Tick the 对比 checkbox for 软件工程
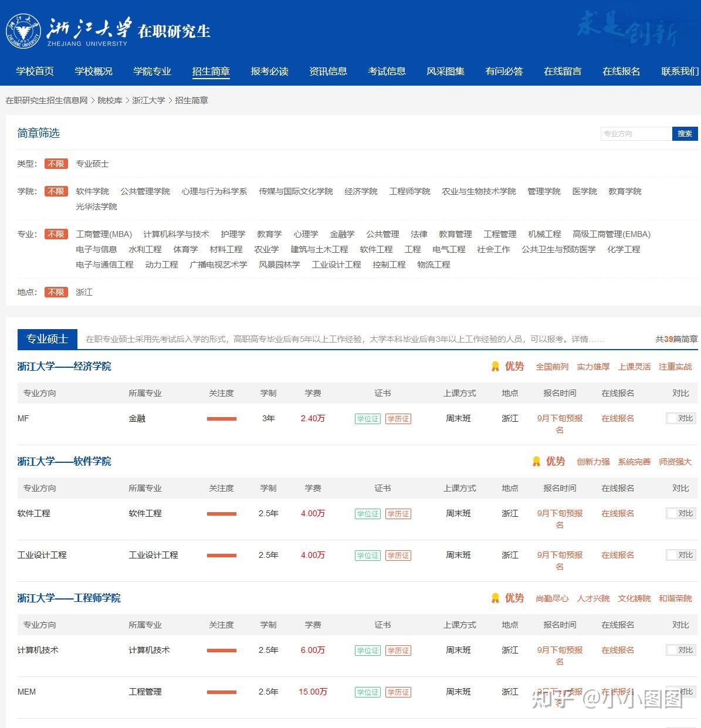701x728 pixels. pos(671,513)
